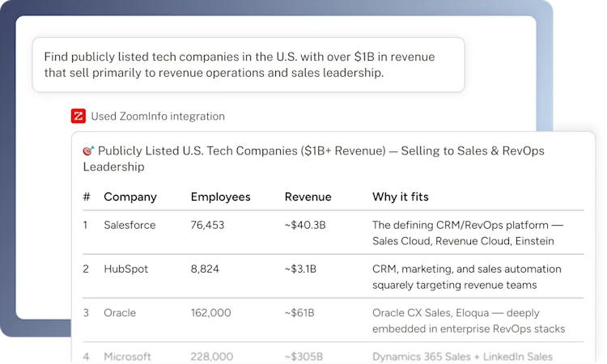Click the 'Publicly Listed U.S. Tech Companies' heading
Screen dimensions: 607x364
(x=313, y=159)
